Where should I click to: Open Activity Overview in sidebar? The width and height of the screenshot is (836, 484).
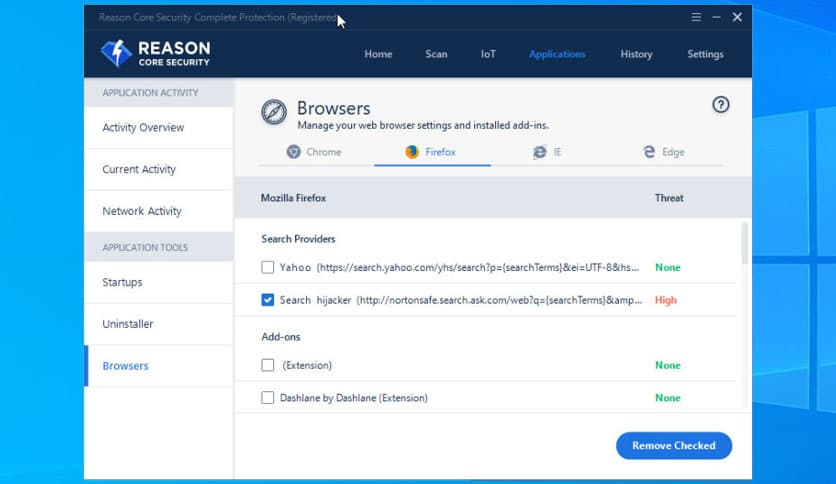click(x=159, y=127)
